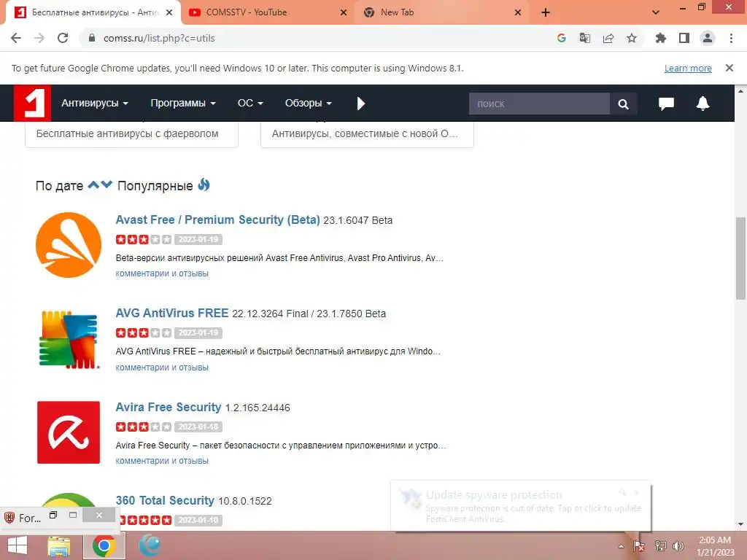Open комментарии и отзывы under Avira

point(162,461)
